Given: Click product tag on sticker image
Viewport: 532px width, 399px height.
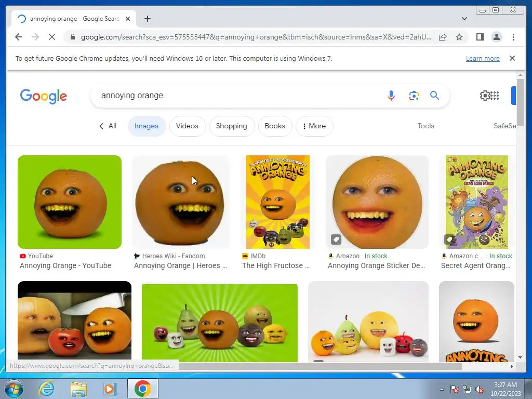Looking at the screenshot, I should click(336, 240).
